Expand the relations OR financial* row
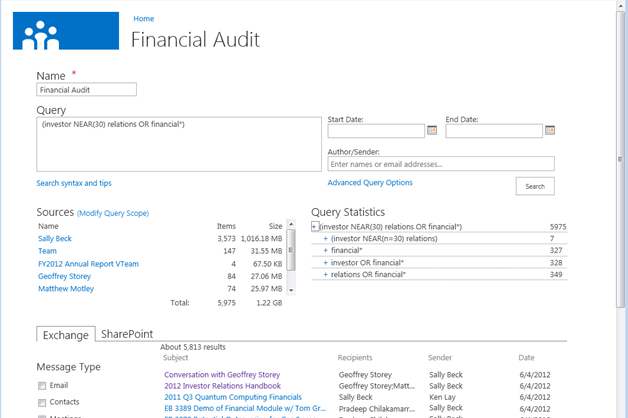The width and height of the screenshot is (628, 418). pyautogui.click(x=326, y=275)
